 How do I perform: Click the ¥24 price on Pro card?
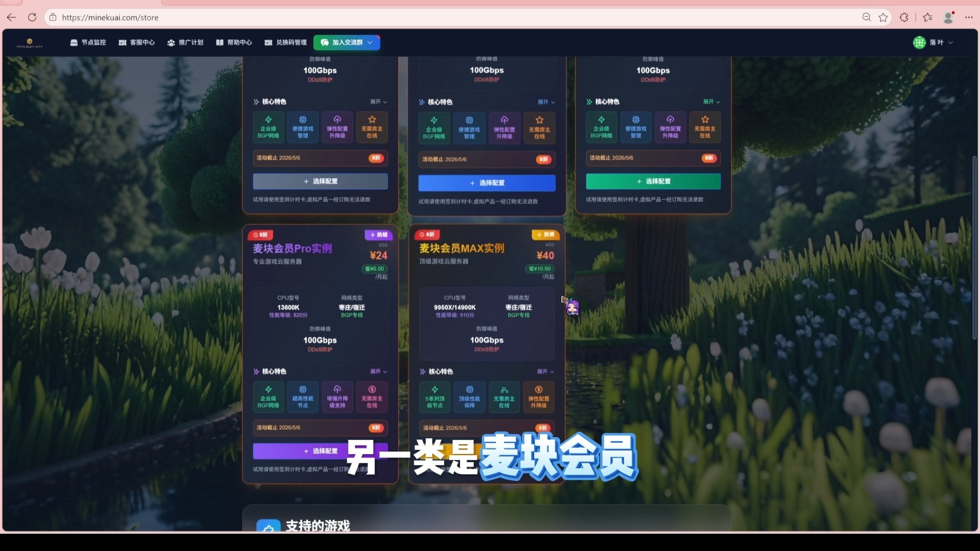tap(379, 255)
